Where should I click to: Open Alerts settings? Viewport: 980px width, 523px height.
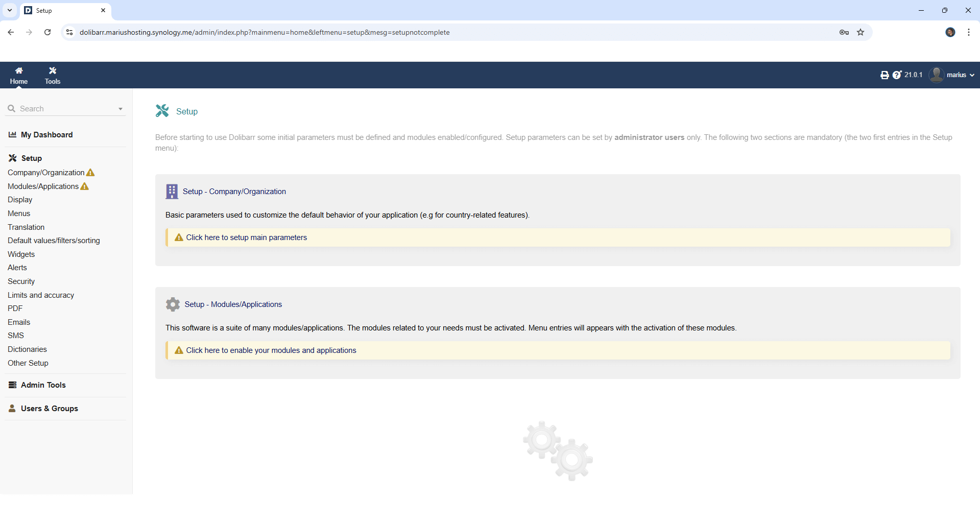coord(17,268)
